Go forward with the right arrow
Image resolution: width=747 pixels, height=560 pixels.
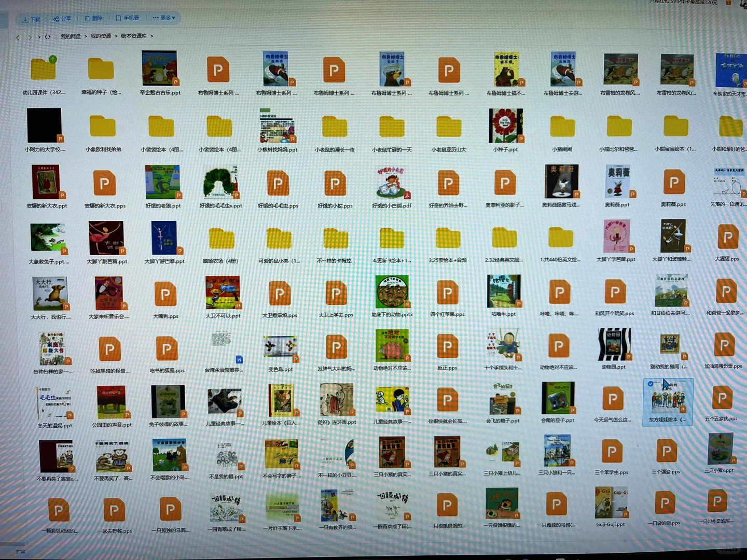pyautogui.click(x=30, y=37)
